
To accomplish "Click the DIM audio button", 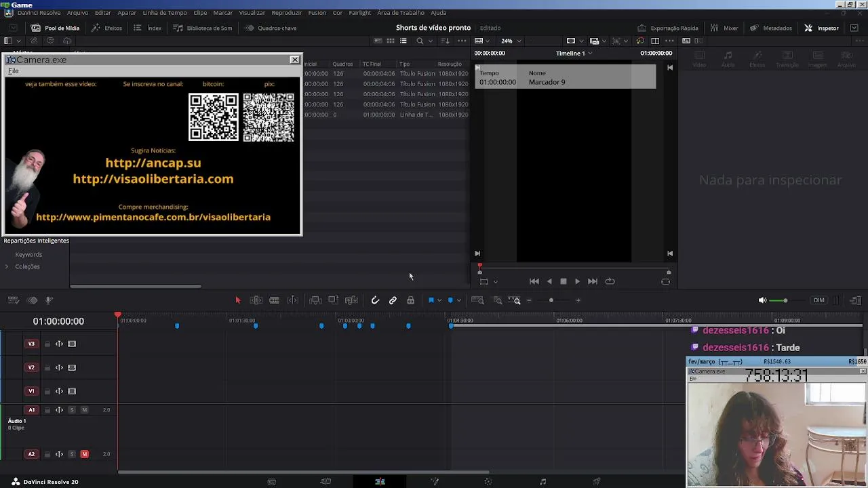I will click(x=819, y=300).
